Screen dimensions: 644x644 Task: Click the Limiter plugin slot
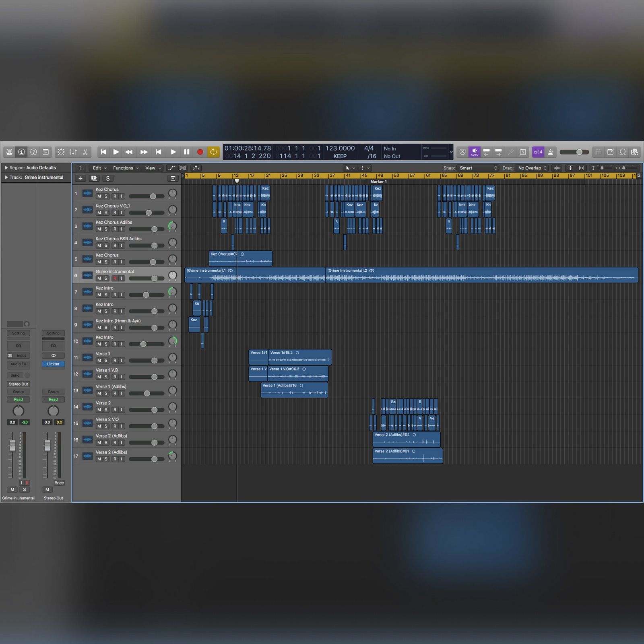click(53, 364)
